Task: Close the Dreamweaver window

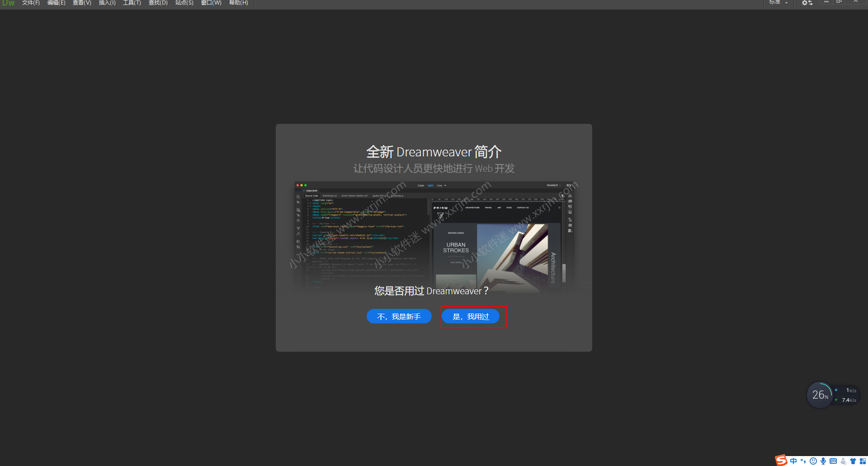Action: click(x=856, y=2)
